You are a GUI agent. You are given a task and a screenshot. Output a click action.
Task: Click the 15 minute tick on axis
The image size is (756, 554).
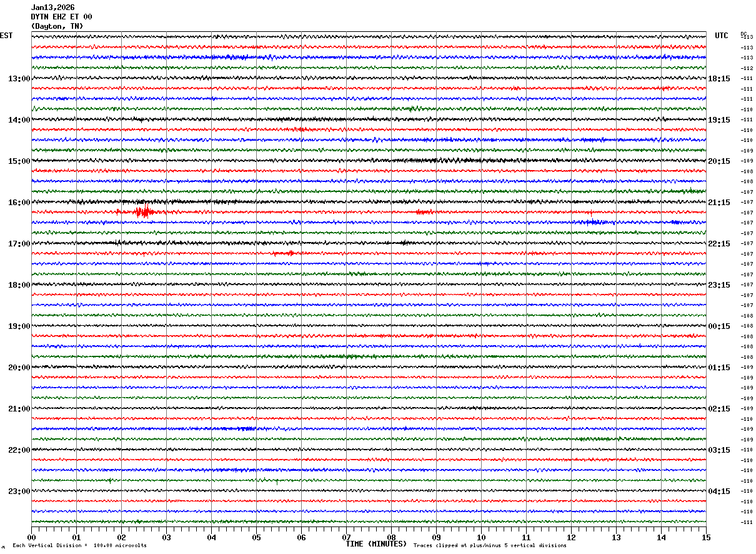(706, 537)
